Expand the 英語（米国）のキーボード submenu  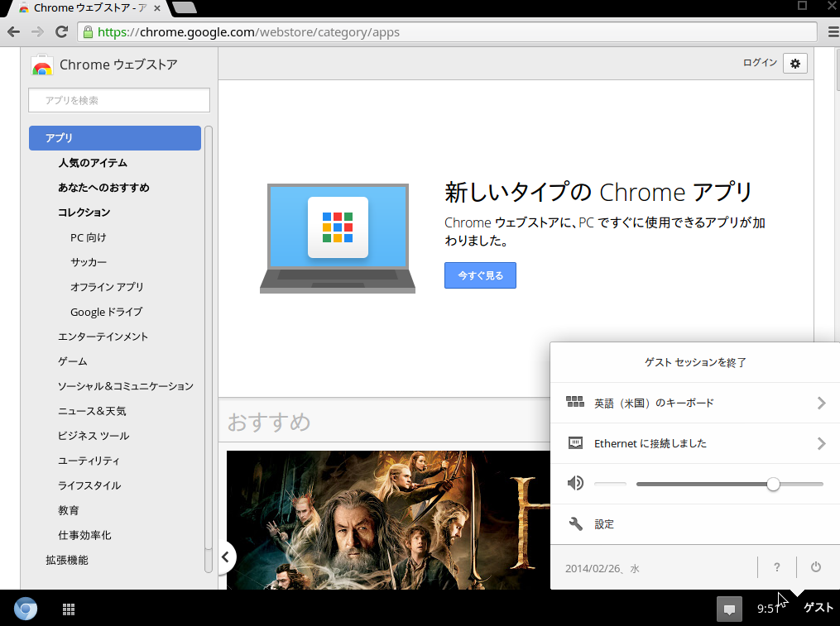coord(821,403)
